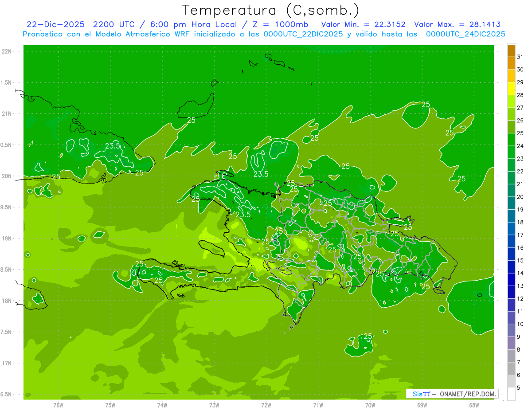Viewport: 532px width, 411px height.
Task: Click the legend value 11
Action: click(520, 311)
